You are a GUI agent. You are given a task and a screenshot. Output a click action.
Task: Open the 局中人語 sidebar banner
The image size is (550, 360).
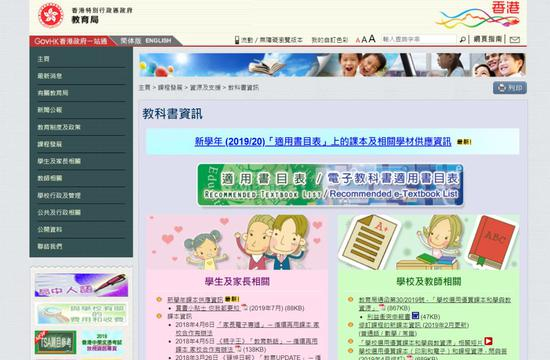click(x=81, y=285)
